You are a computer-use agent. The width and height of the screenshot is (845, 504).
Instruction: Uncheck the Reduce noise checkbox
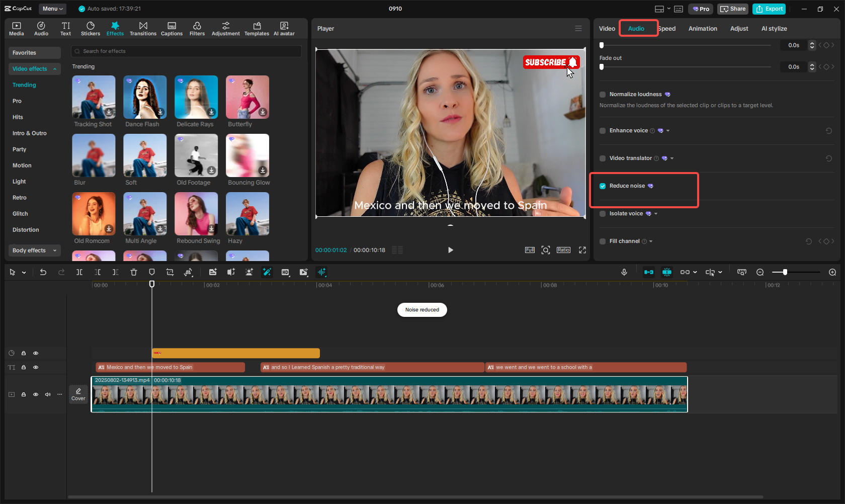coord(603,186)
